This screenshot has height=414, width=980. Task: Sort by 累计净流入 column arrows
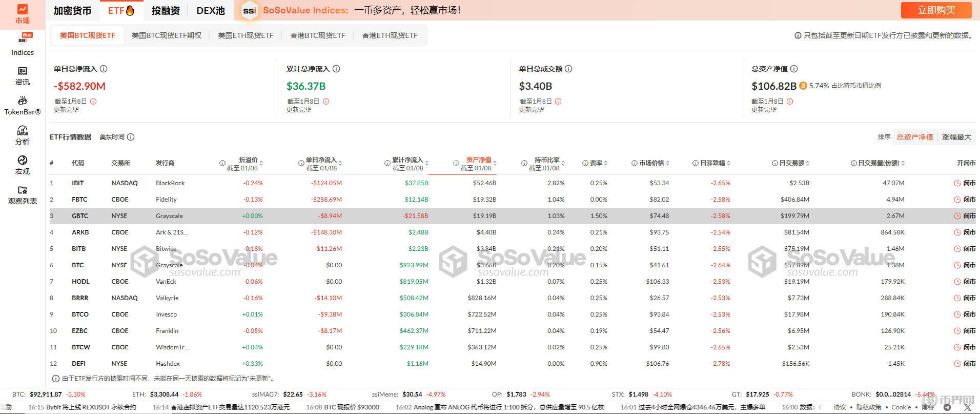pos(427,163)
